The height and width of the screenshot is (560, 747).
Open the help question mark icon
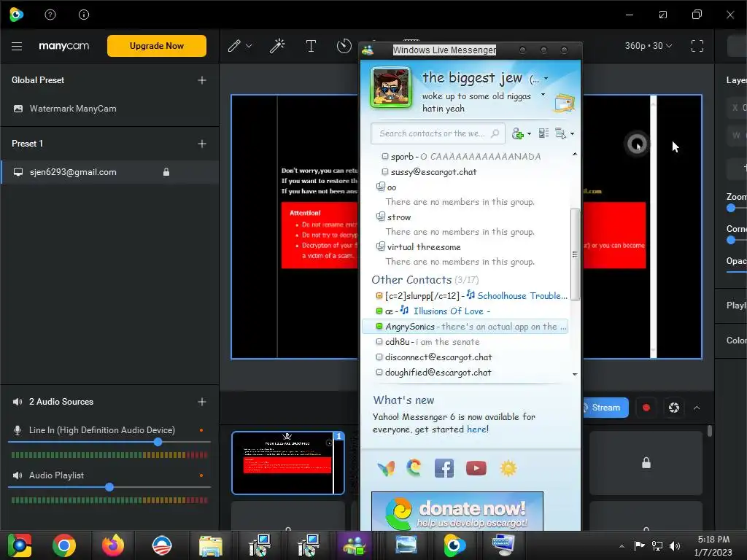(x=50, y=15)
